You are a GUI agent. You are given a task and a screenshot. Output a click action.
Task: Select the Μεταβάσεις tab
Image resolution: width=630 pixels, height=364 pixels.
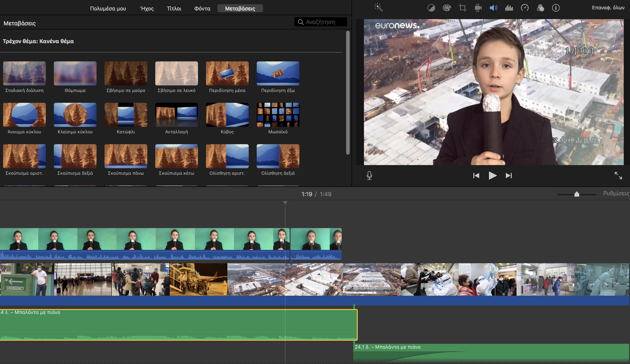[x=240, y=8]
